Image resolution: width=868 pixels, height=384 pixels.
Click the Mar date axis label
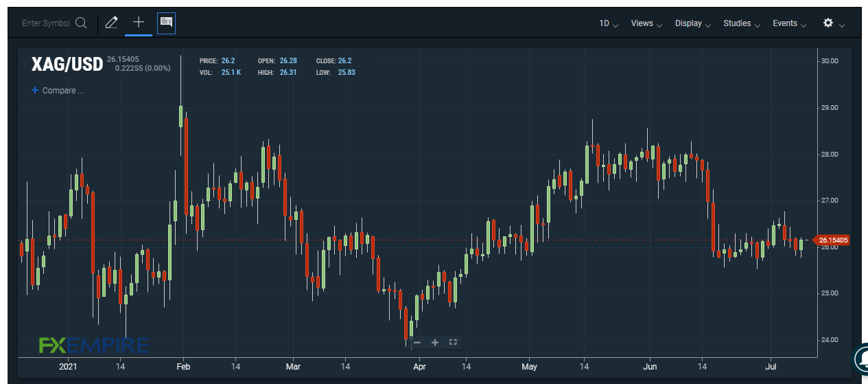click(x=293, y=367)
